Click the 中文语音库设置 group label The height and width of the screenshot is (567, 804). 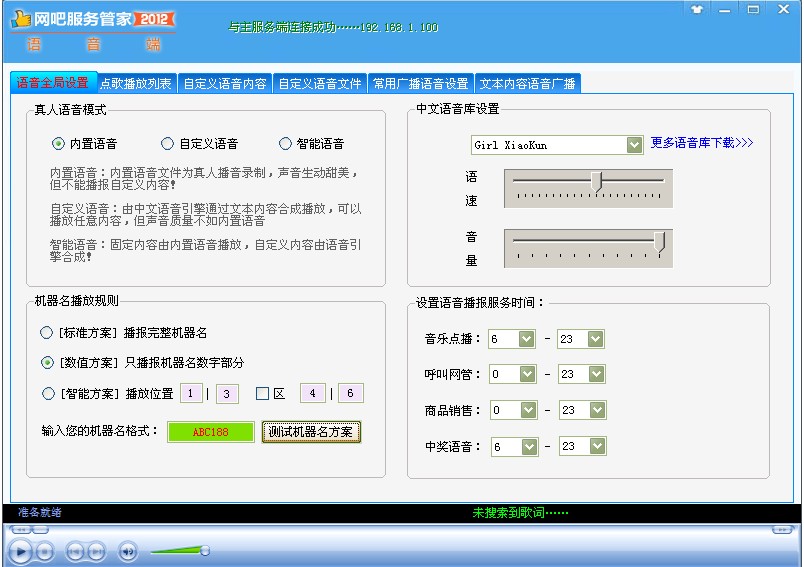tap(457, 109)
